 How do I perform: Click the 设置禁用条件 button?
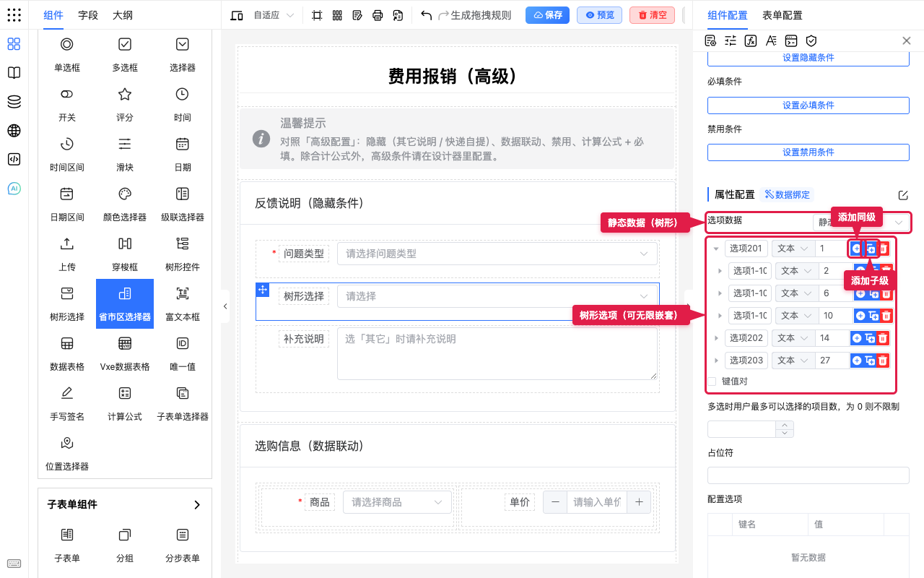coord(808,152)
